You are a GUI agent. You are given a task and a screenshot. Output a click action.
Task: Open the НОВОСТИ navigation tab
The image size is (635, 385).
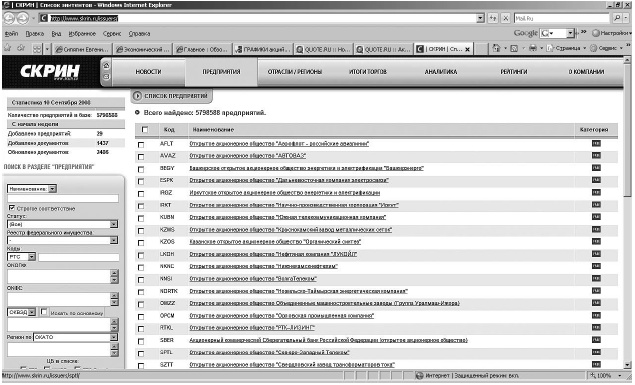point(148,72)
